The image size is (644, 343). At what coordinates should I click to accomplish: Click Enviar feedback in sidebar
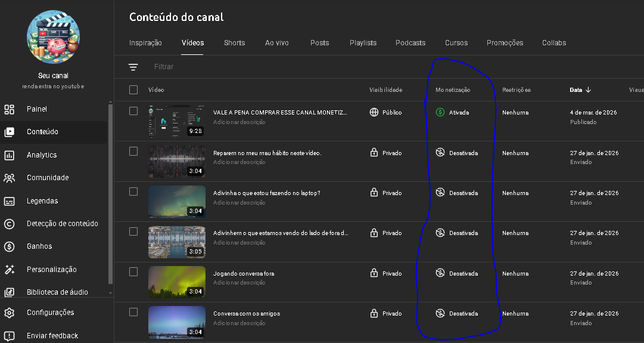point(52,336)
